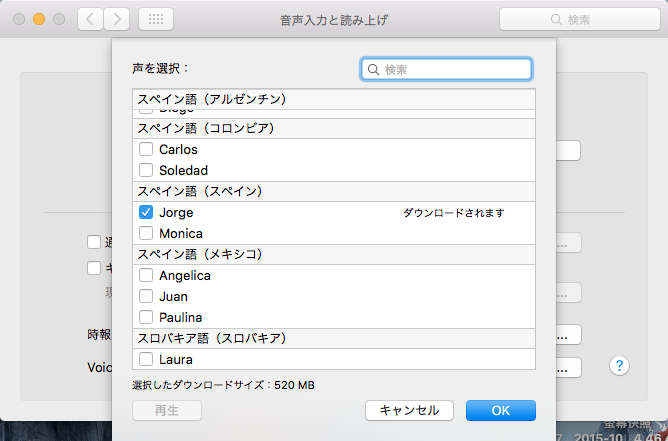Select the Monica voice checkbox
This screenshot has width=668, height=441.
point(146,233)
